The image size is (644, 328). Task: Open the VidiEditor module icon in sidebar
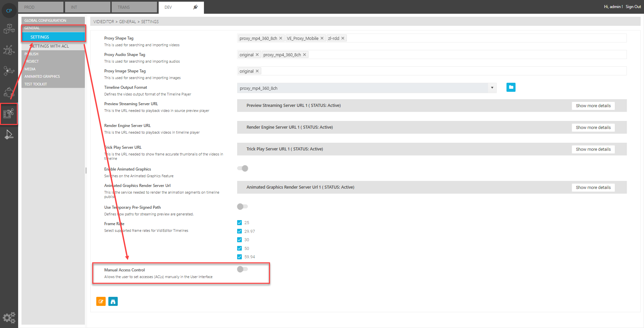[9, 114]
